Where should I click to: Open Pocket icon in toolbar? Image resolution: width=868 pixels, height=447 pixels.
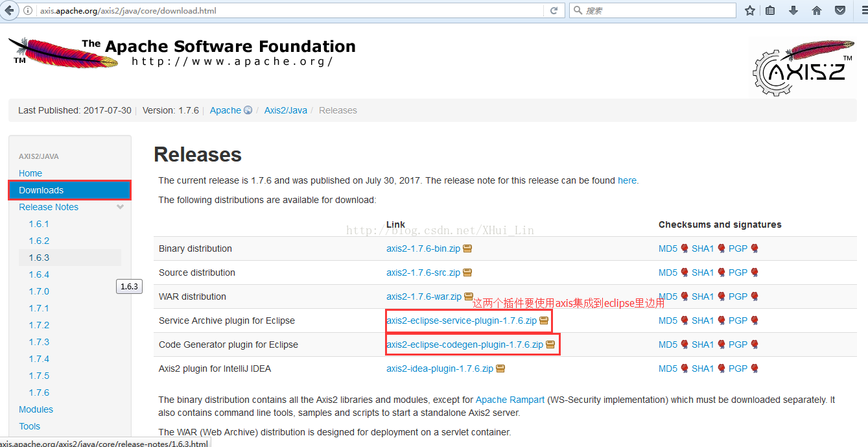point(840,10)
